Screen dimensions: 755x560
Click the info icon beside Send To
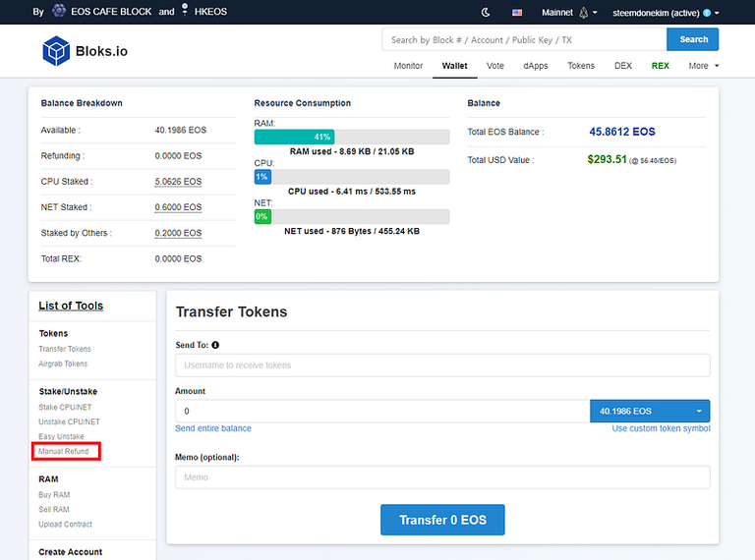tap(215, 345)
